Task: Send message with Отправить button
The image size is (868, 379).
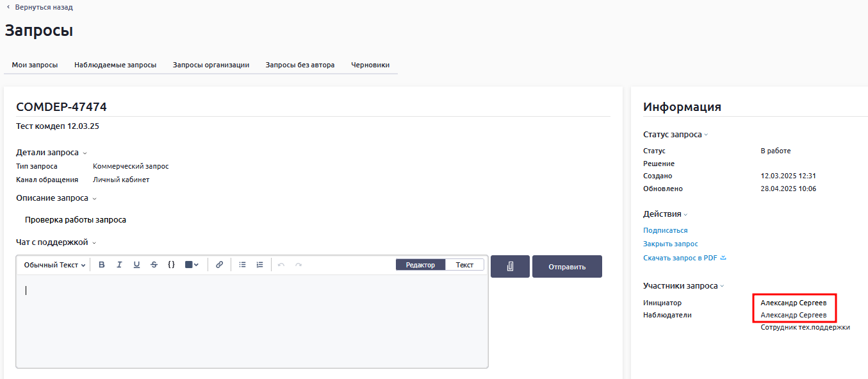Action: click(567, 267)
